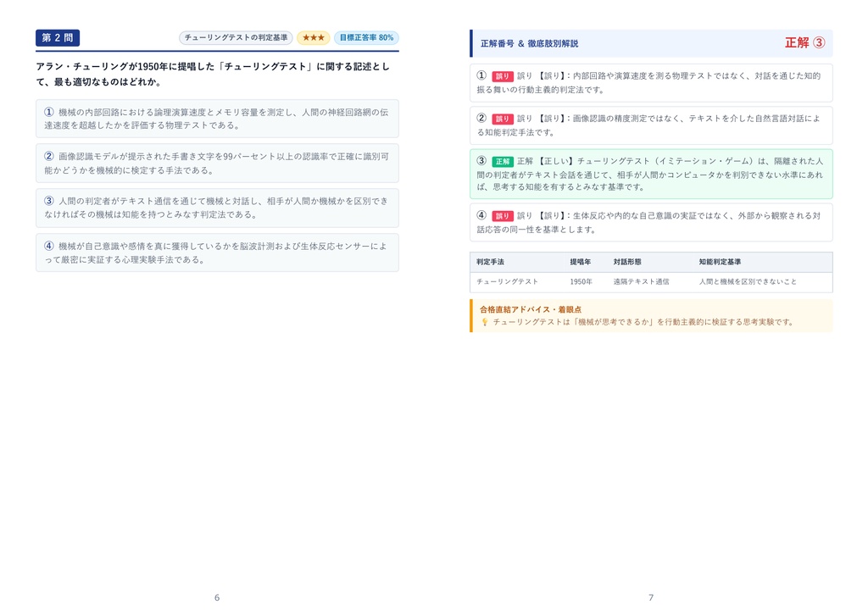Click page number 7
Image resolution: width=868 pixels, height=616 pixels.
[651, 597]
